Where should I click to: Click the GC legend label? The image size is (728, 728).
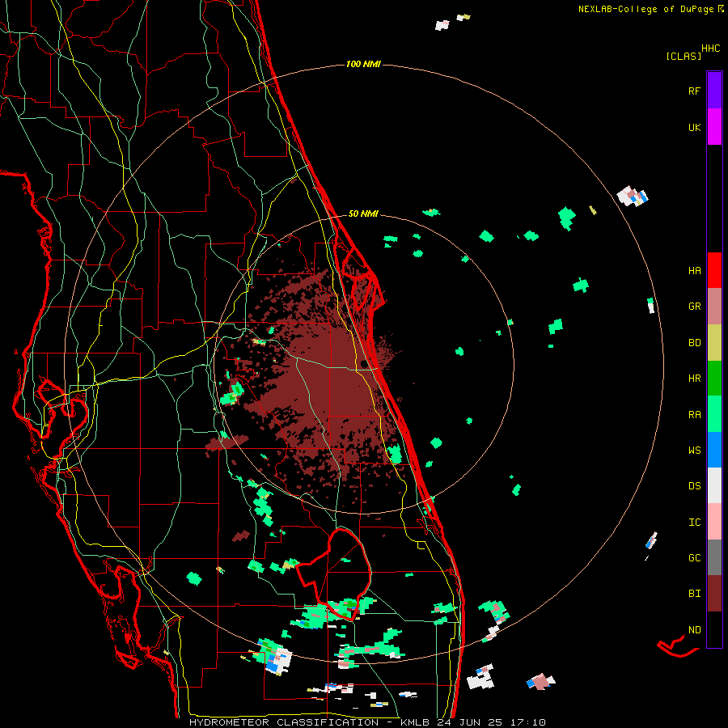point(694,558)
